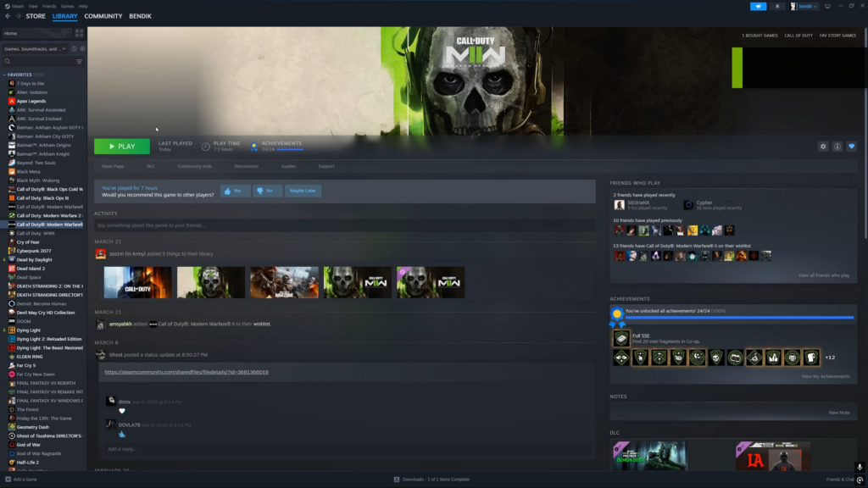
Task: Select Cyberpunk 2077 in the library list
Action: click(x=34, y=251)
